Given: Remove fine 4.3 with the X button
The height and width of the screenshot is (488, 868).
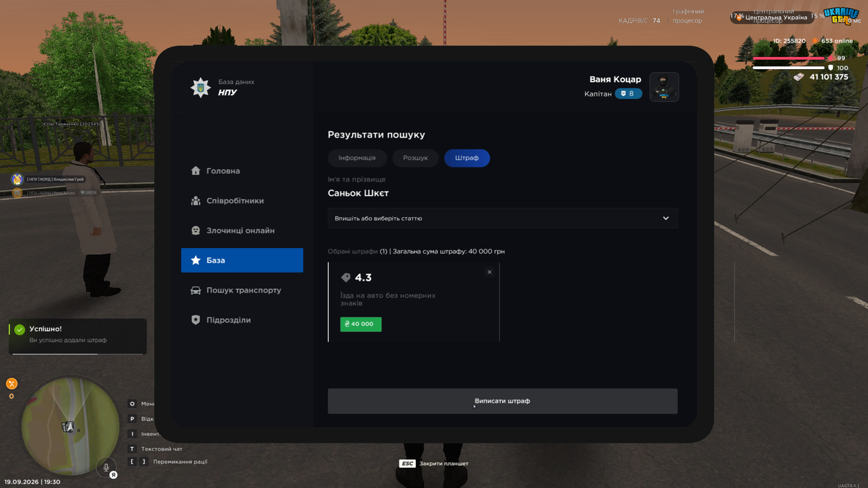Looking at the screenshot, I should pos(490,272).
